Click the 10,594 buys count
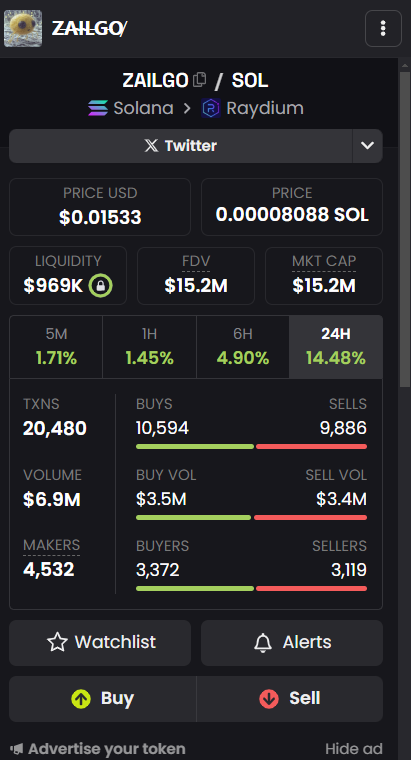Screen dimensions: 411x760 pos(162,428)
